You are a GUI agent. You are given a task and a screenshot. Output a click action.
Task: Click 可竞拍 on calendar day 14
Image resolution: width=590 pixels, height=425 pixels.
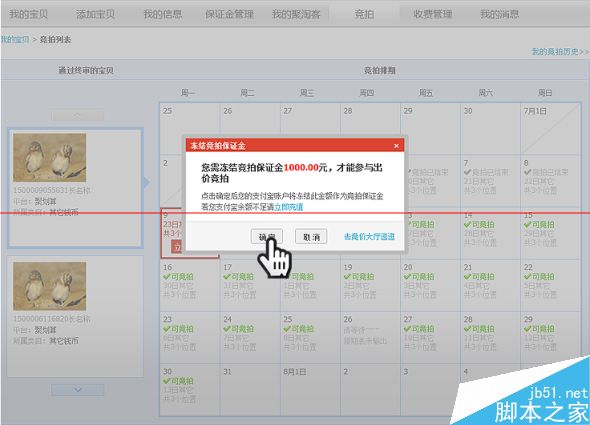[479, 224]
